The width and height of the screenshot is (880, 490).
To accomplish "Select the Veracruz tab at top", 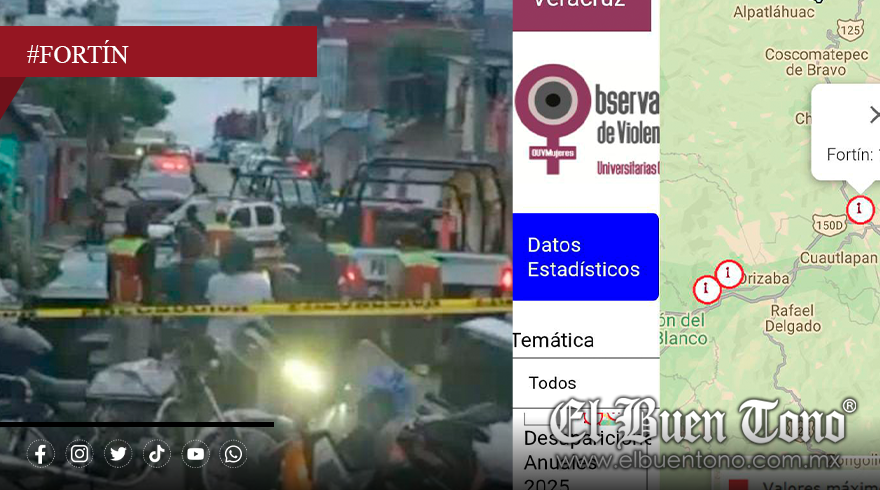I will point(580,10).
